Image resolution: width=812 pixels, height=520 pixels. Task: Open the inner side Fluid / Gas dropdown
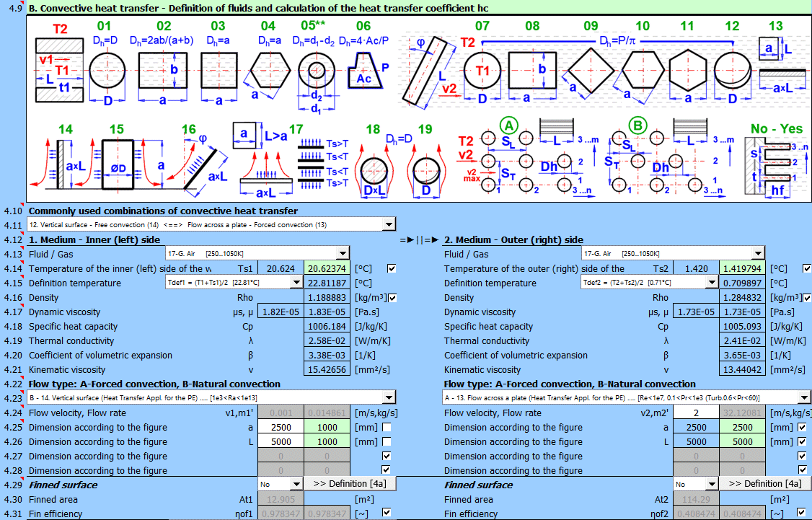[342, 254]
